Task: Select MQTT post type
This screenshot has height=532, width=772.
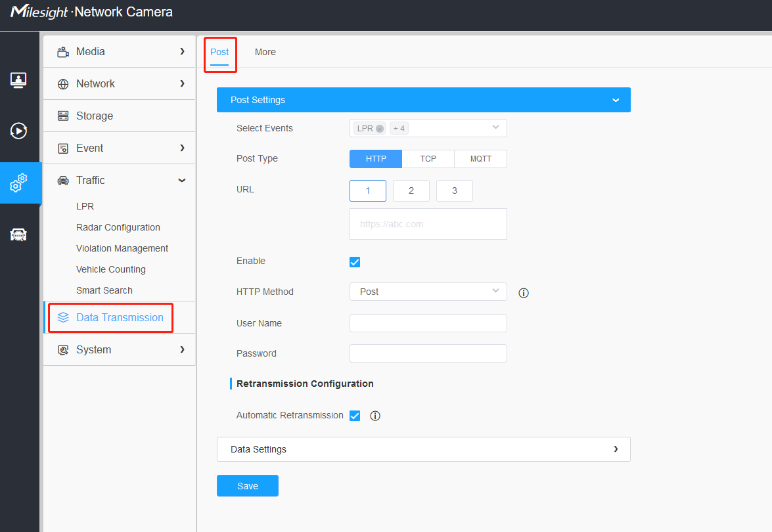Action: 480,159
